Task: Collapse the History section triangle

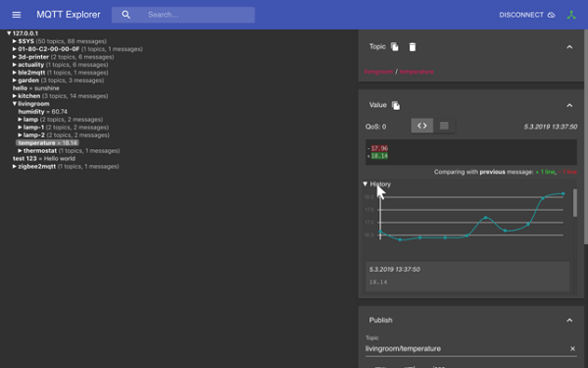Action: pyautogui.click(x=366, y=184)
